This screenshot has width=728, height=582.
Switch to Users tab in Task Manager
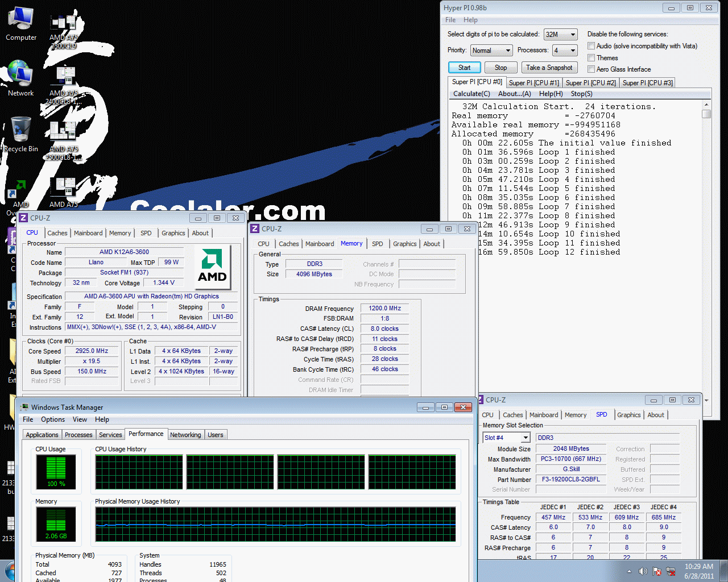click(216, 435)
